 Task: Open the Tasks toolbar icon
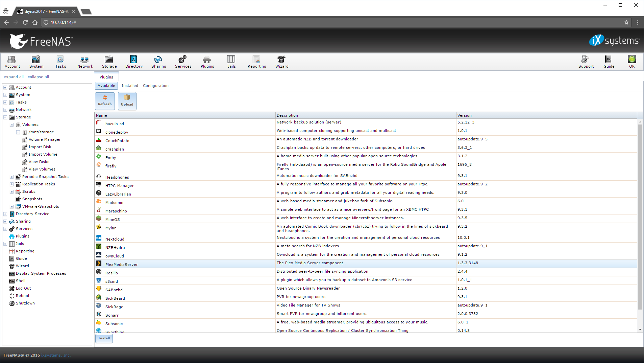60,62
